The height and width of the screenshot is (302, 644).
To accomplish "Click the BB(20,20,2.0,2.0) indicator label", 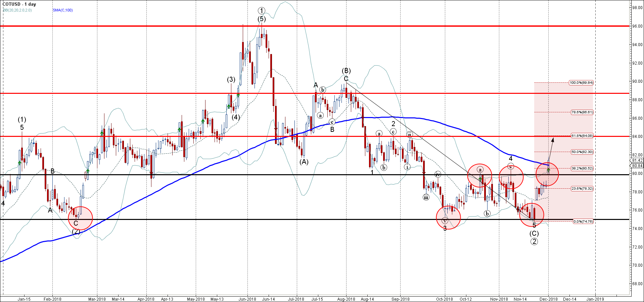I will pyautogui.click(x=17, y=10).
